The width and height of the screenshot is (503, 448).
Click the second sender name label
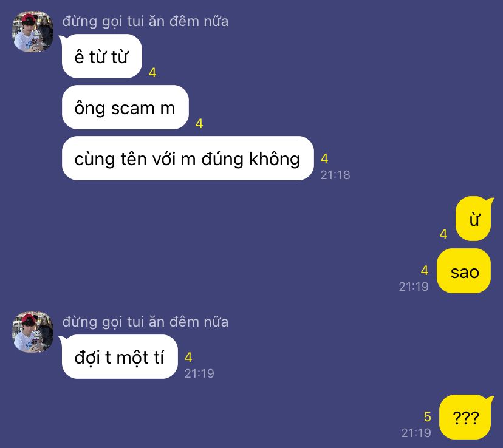[x=145, y=322]
